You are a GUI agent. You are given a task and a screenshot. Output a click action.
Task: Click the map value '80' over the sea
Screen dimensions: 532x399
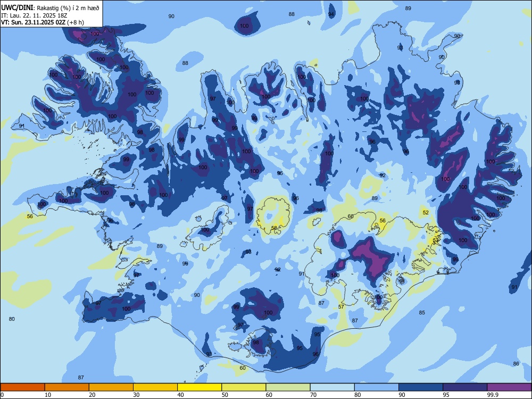[12, 319]
